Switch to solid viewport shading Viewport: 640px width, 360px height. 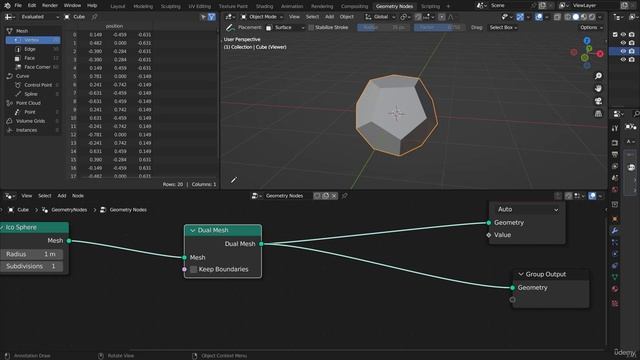(x=576, y=17)
